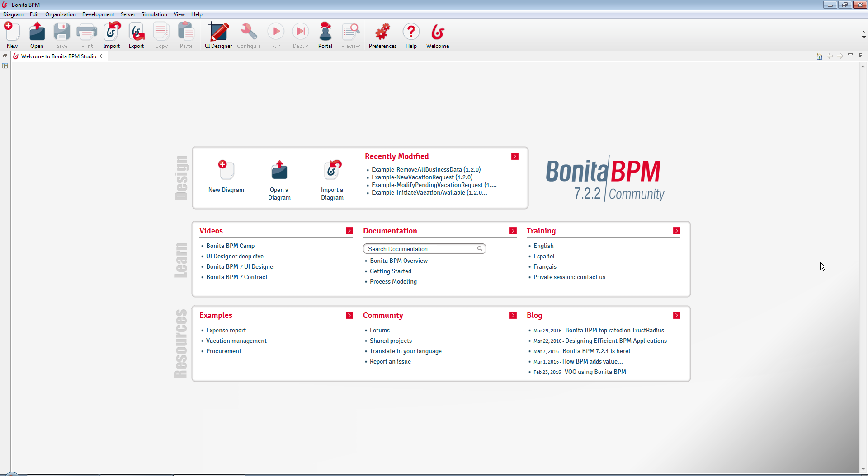Minimize the welcome editor pane
868x476 pixels.
tap(850, 55)
